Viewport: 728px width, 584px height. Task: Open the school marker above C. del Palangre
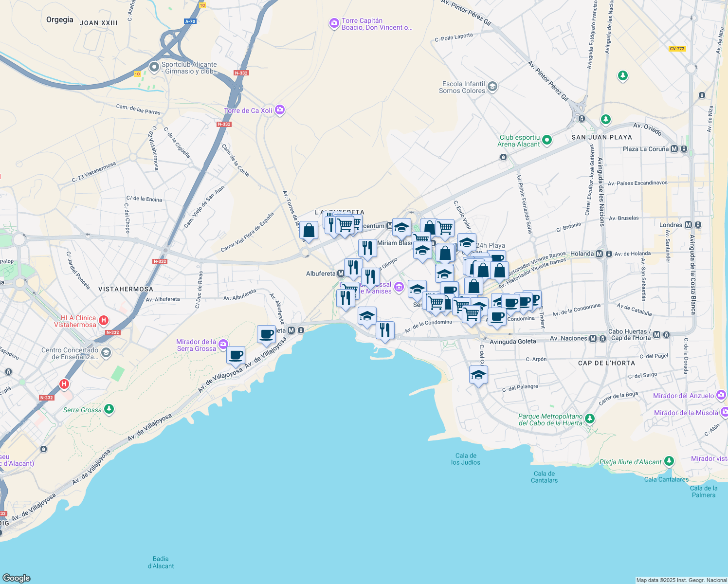pyautogui.click(x=478, y=375)
